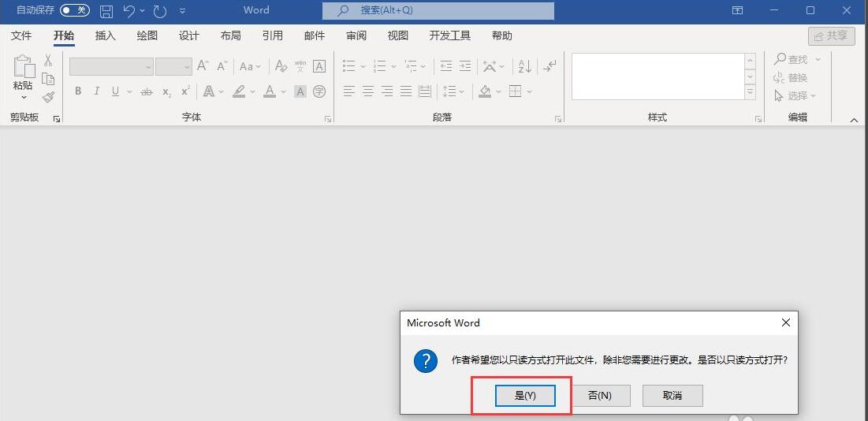The width and height of the screenshot is (868, 421).
Task: Expand the Styles gallery more arrow
Action: click(750, 92)
